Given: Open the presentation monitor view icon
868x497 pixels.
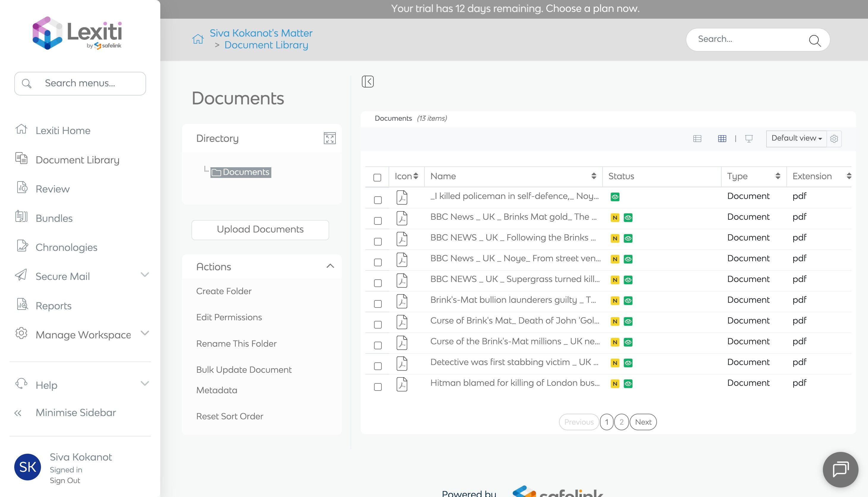Looking at the screenshot, I should (x=749, y=138).
